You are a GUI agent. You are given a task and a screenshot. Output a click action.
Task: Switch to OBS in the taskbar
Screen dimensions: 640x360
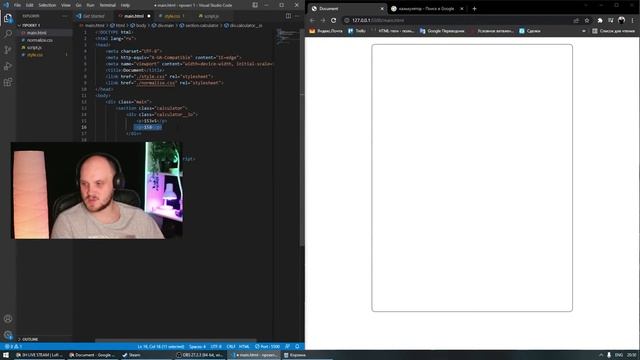pyautogui.click(x=200, y=355)
